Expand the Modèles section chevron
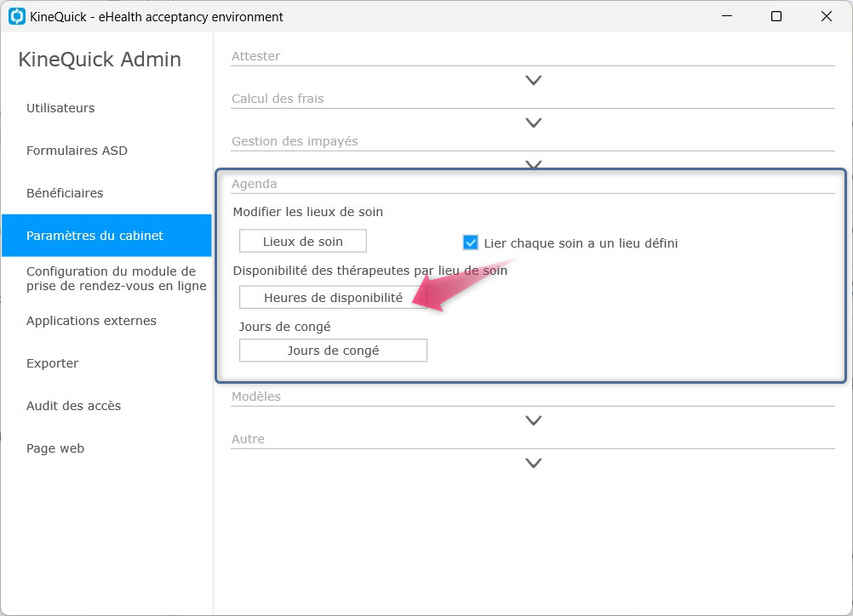 (x=533, y=421)
